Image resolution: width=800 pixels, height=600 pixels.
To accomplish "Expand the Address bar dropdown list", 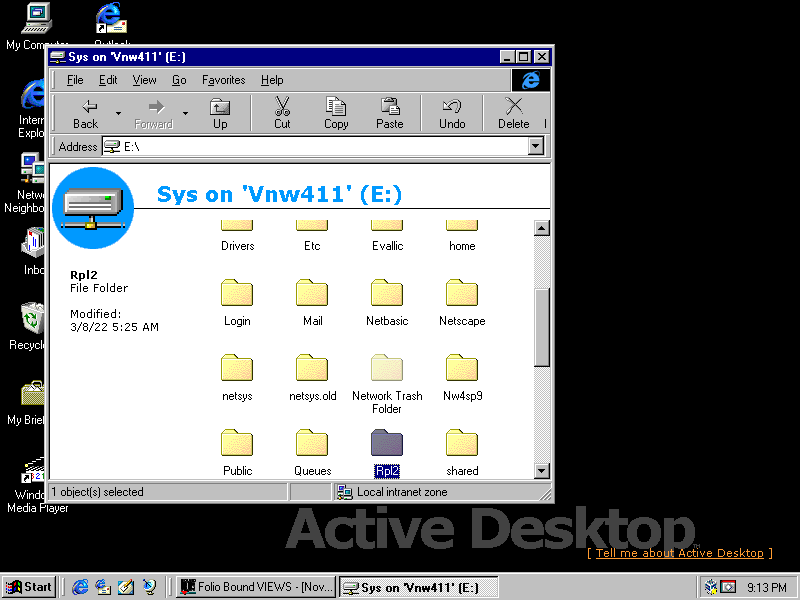I will click(x=535, y=147).
